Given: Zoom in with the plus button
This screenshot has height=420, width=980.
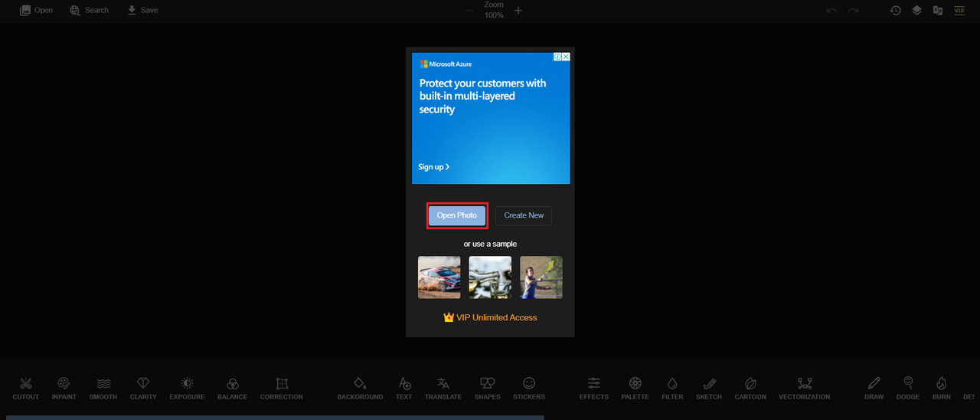Looking at the screenshot, I should (518, 11).
